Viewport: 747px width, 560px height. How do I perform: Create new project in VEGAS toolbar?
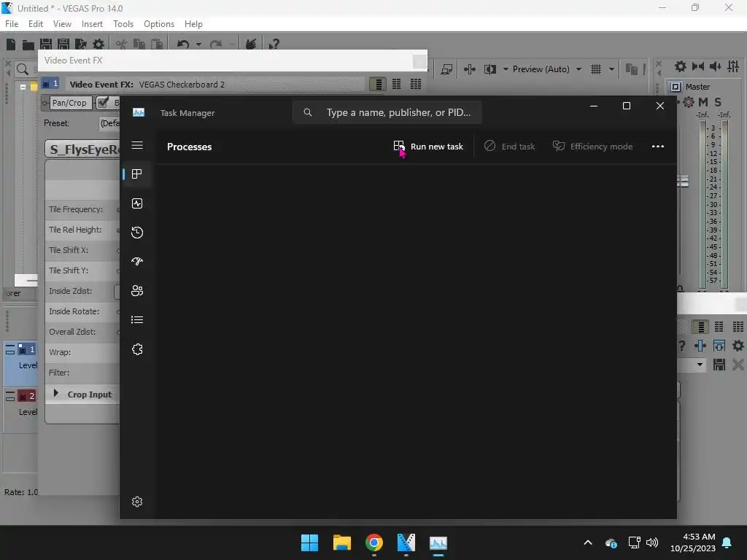click(11, 44)
